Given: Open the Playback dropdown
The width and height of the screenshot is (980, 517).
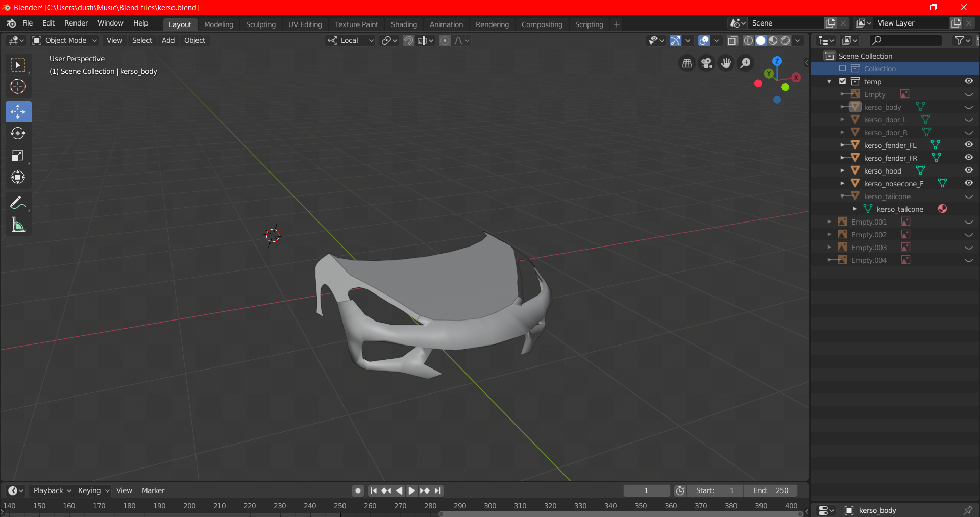Looking at the screenshot, I should (52, 490).
